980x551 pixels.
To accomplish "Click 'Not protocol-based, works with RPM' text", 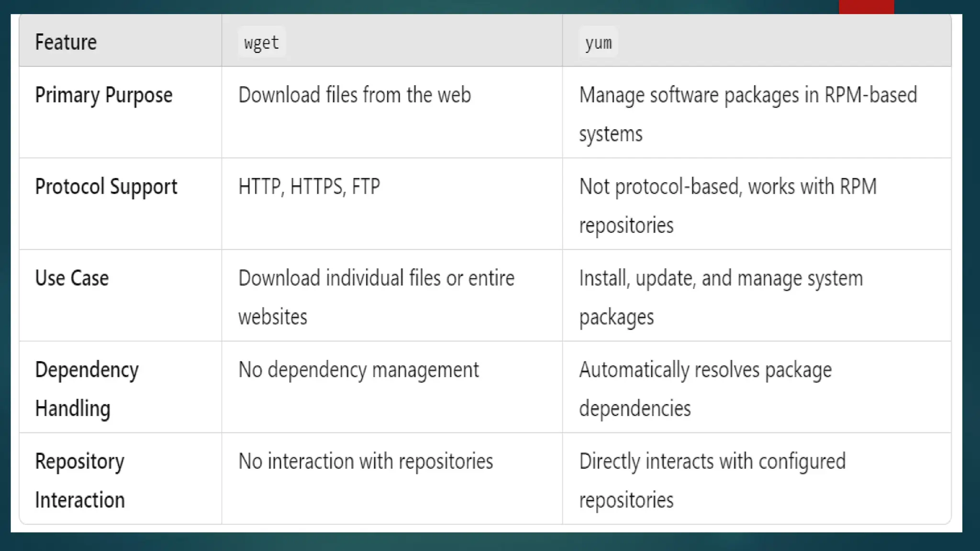I will click(x=727, y=187).
